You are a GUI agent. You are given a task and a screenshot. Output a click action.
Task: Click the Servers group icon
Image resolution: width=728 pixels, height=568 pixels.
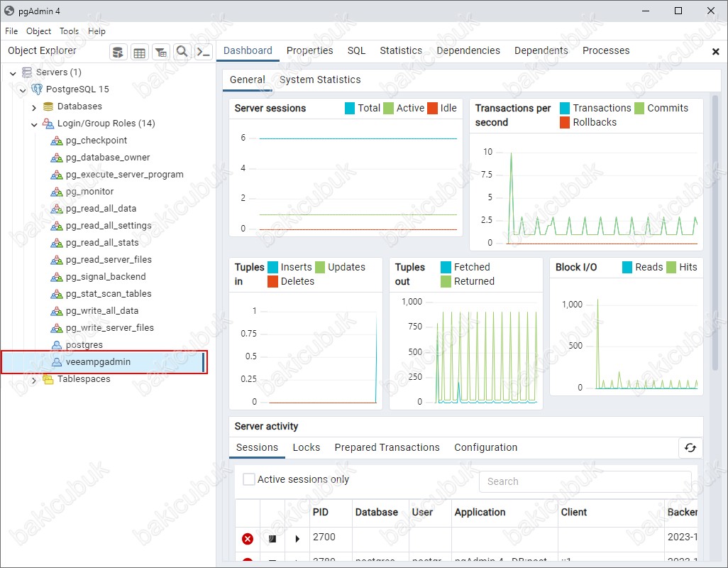click(x=28, y=72)
